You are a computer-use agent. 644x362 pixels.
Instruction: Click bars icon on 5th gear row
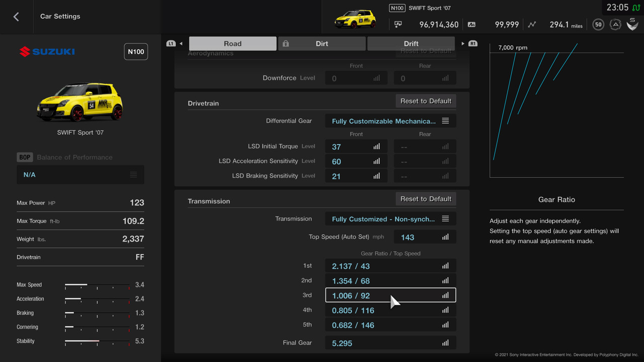(x=445, y=325)
